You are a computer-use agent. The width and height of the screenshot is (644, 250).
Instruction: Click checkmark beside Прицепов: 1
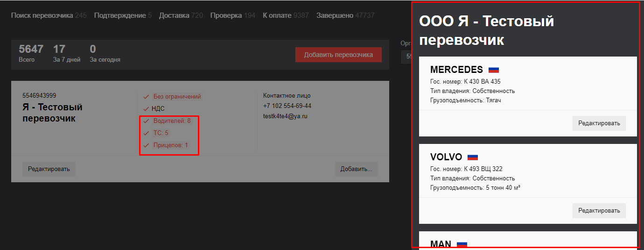coord(146,145)
